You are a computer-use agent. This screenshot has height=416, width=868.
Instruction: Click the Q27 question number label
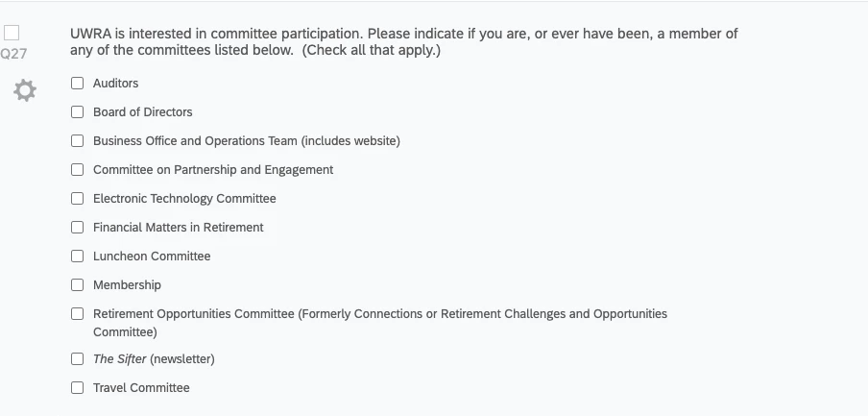tap(13, 54)
